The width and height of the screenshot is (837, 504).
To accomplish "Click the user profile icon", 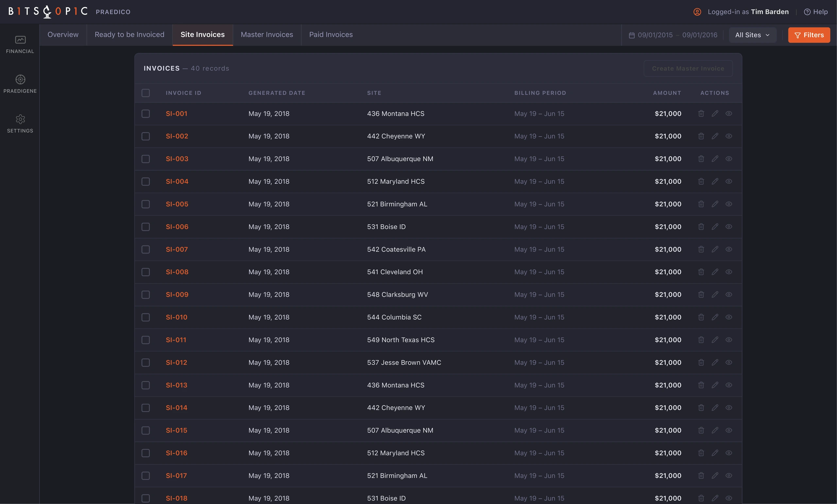I will coord(697,12).
